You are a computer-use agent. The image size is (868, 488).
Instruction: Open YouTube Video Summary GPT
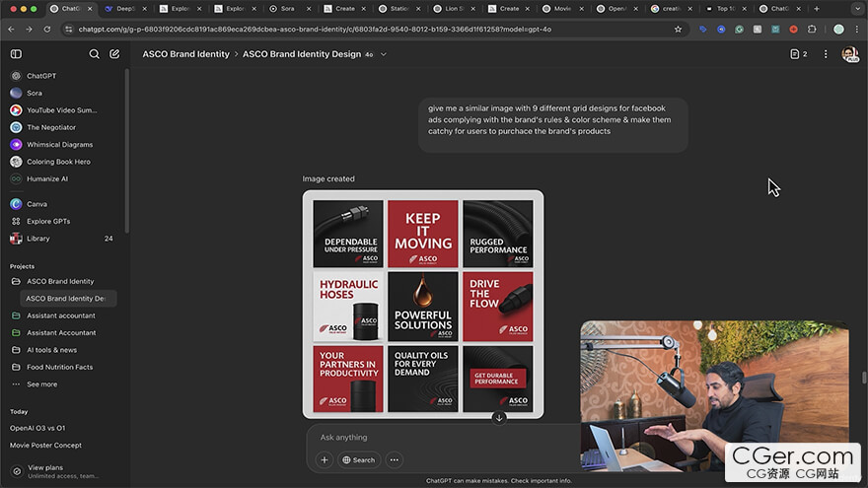tap(61, 110)
